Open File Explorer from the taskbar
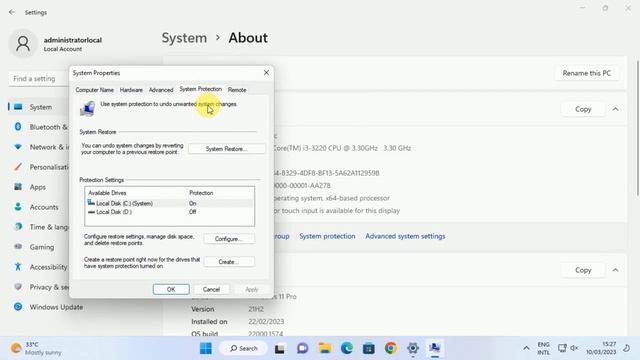 325,348
